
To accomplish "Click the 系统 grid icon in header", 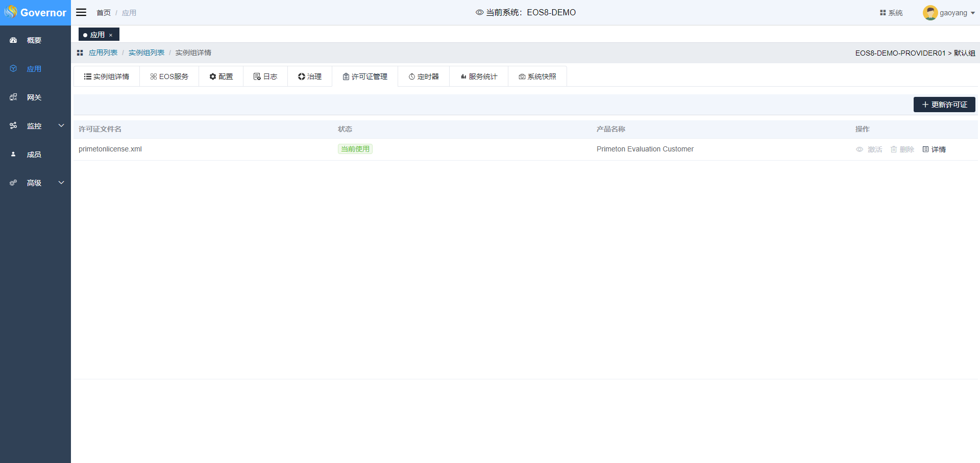I will tap(883, 13).
